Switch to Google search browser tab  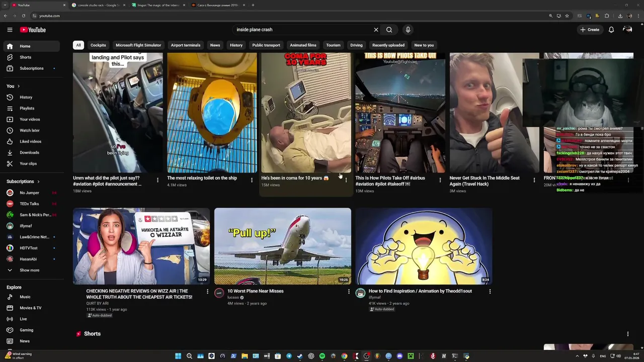[98, 5]
